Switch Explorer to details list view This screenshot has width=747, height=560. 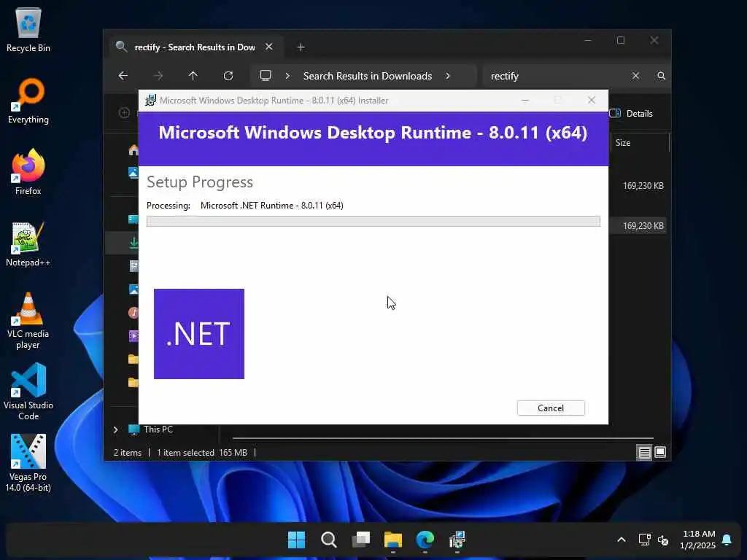pos(644,452)
